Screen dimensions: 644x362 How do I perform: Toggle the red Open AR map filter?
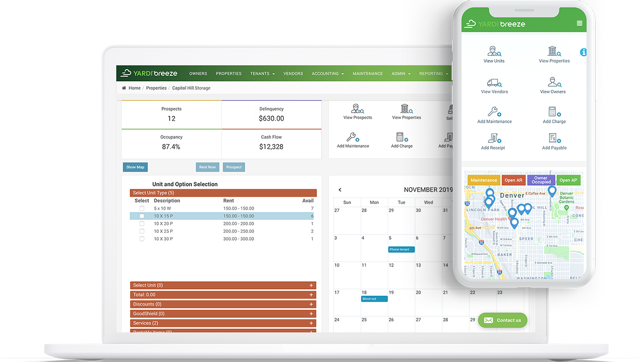pyautogui.click(x=513, y=180)
